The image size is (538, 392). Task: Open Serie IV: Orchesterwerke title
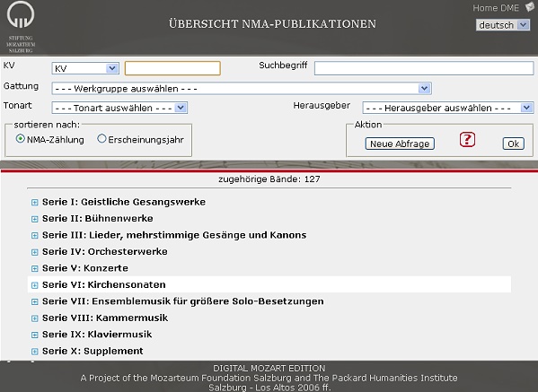pyautogui.click(x=105, y=251)
